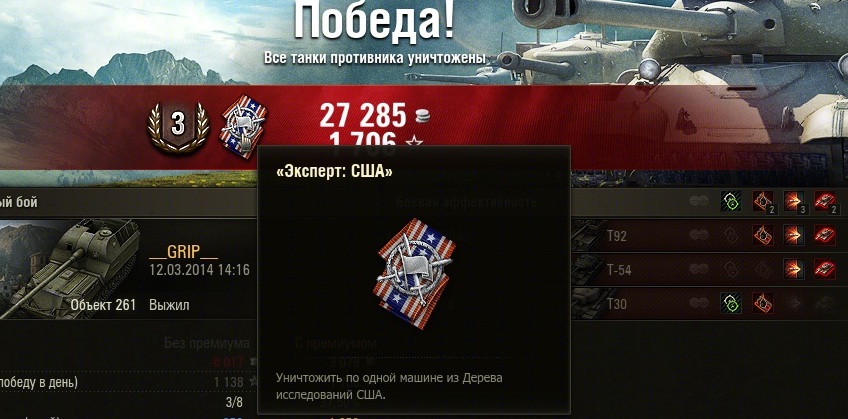Viewport: 848px width, 419px height.
Task: Click the player name __GRIP__
Action: pyautogui.click(x=184, y=251)
